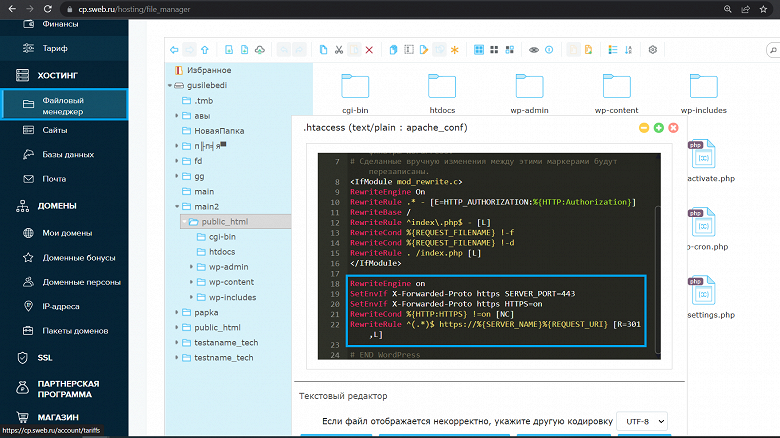Viewport: 780px width, 438px height.
Task: Click the cloud upload toolbar icon
Action: [x=260, y=49]
